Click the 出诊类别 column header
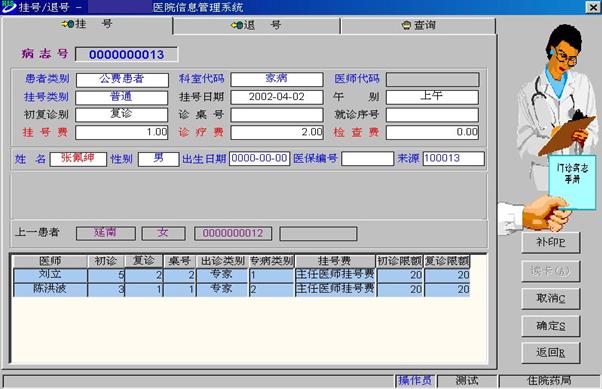This screenshot has height=389, width=602. tap(223, 261)
